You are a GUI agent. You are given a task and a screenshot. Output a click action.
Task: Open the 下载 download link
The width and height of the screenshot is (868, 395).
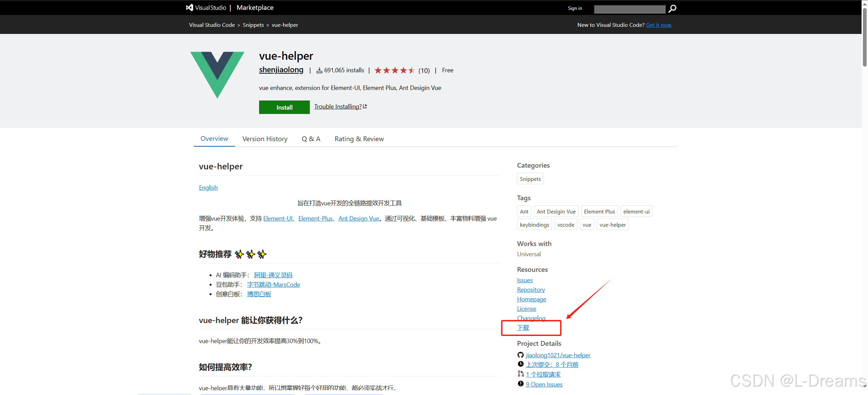point(523,328)
